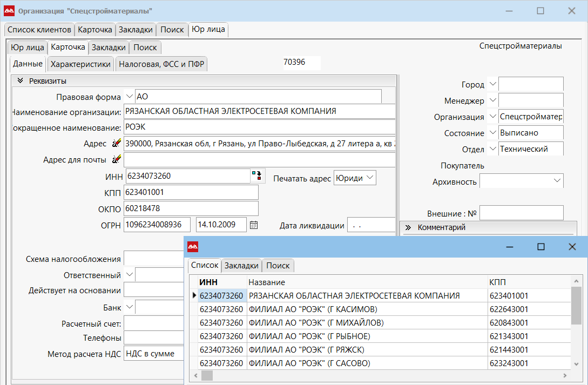Image resolution: width=588 pixels, height=385 pixels.
Task: Click the Адрес для почты input field
Action: [260, 160]
